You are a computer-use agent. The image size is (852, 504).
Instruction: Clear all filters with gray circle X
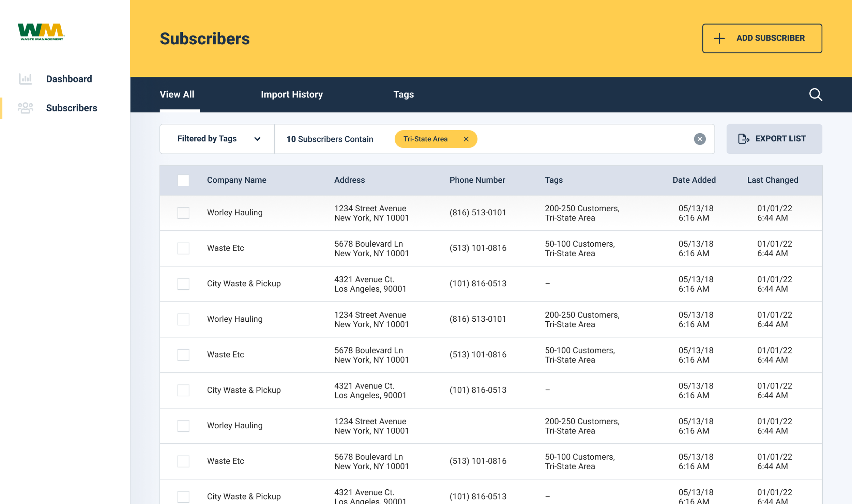[700, 139]
